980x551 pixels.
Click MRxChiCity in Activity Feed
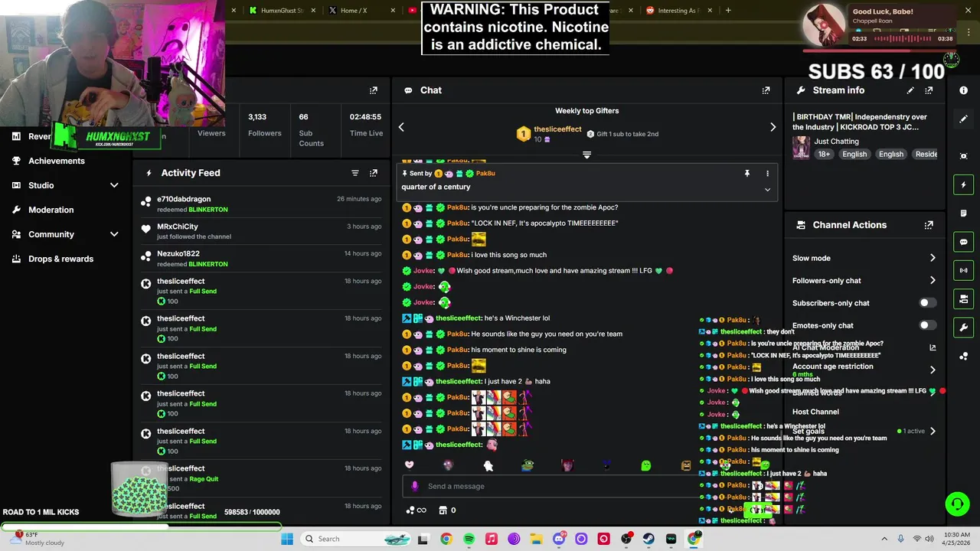(x=178, y=227)
